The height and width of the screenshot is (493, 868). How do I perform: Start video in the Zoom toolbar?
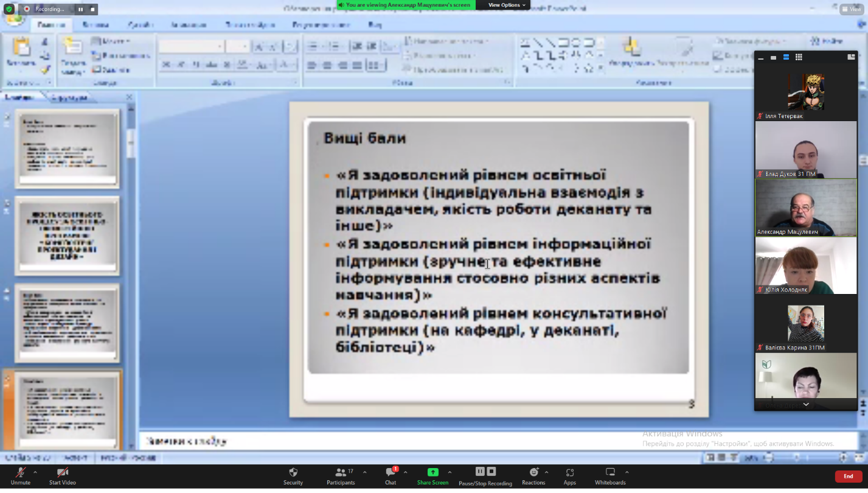click(x=63, y=476)
